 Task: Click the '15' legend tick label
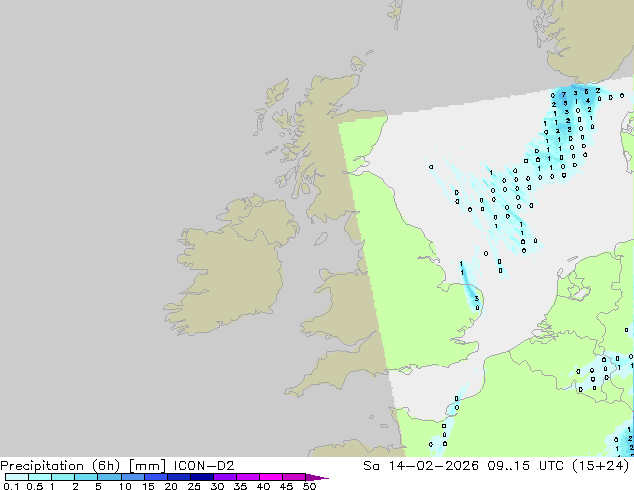click(x=148, y=486)
